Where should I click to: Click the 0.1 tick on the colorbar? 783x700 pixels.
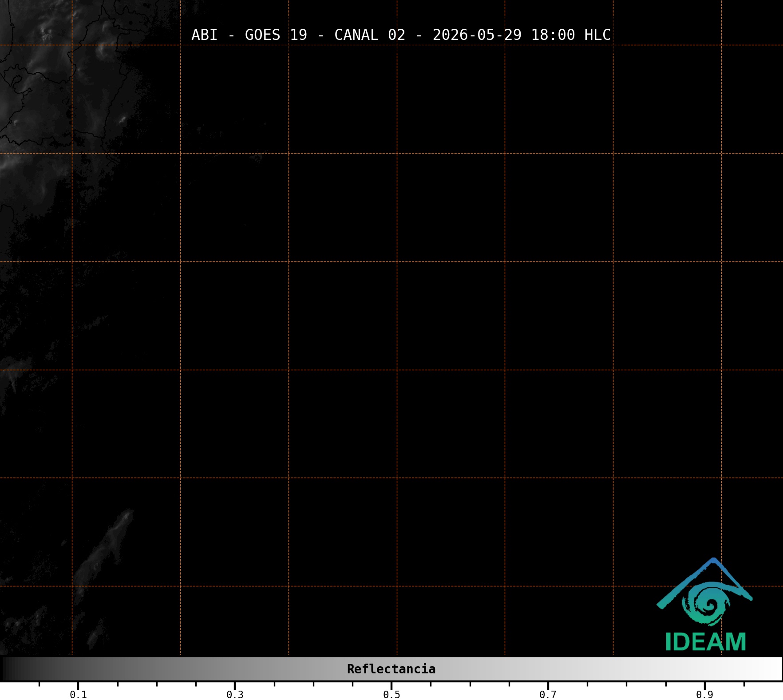pyautogui.click(x=78, y=695)
